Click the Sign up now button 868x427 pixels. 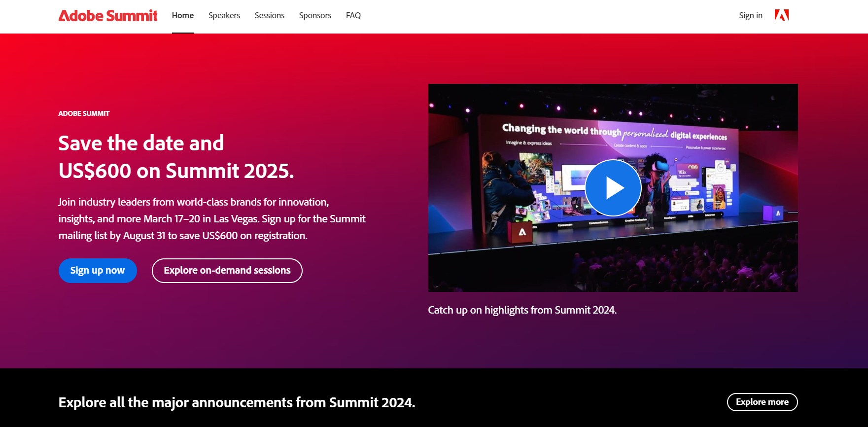point(98,271)
